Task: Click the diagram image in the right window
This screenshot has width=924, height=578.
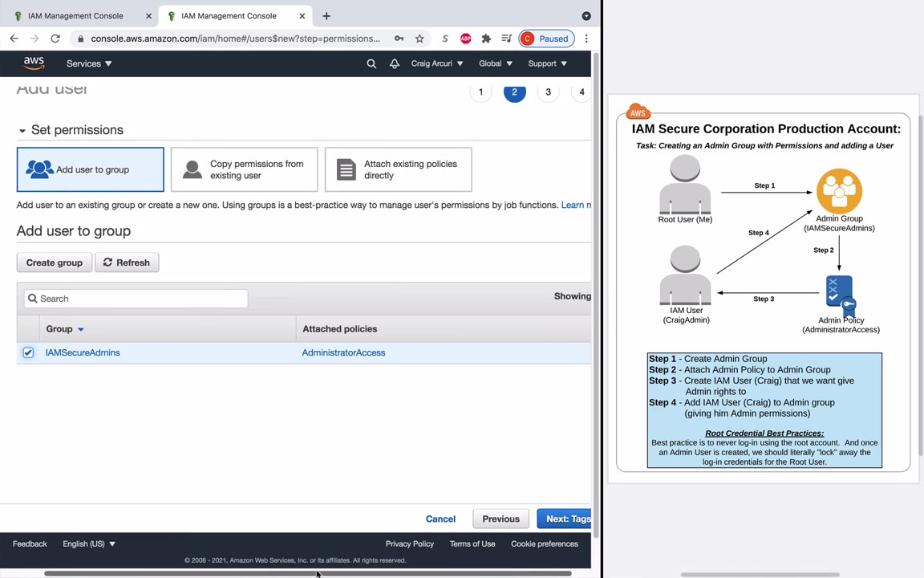Action: coord(763,289)
